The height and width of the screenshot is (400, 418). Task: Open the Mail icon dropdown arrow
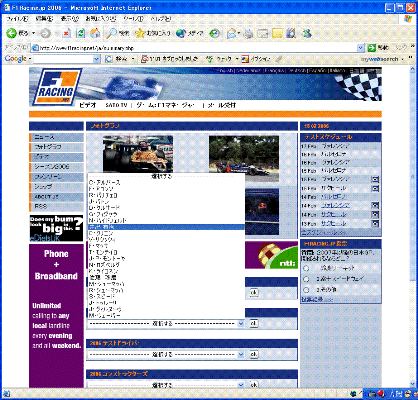click(239, 33)
